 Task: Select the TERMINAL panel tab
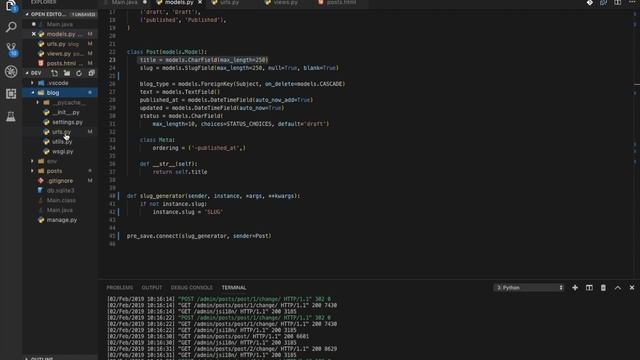(234, 288)
